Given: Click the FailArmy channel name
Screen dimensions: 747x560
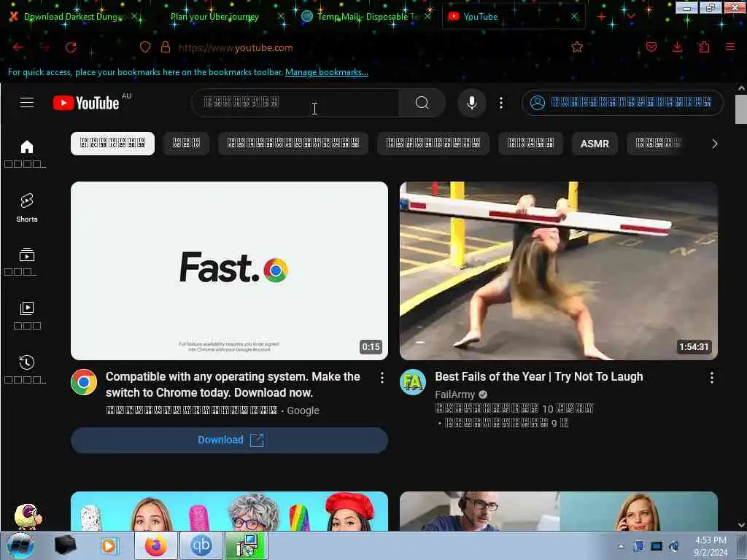Looking at the screenshot, I should 455,394.
